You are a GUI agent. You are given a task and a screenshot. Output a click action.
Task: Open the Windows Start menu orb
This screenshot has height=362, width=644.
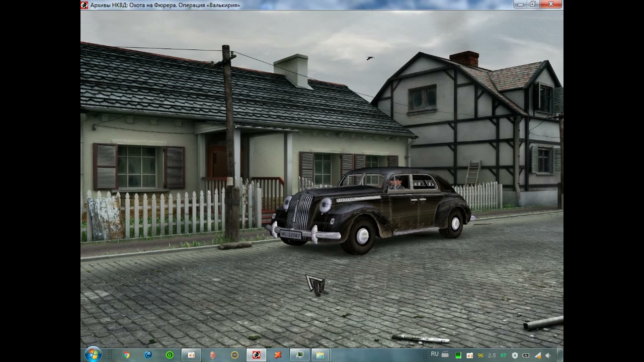[93, 354]
